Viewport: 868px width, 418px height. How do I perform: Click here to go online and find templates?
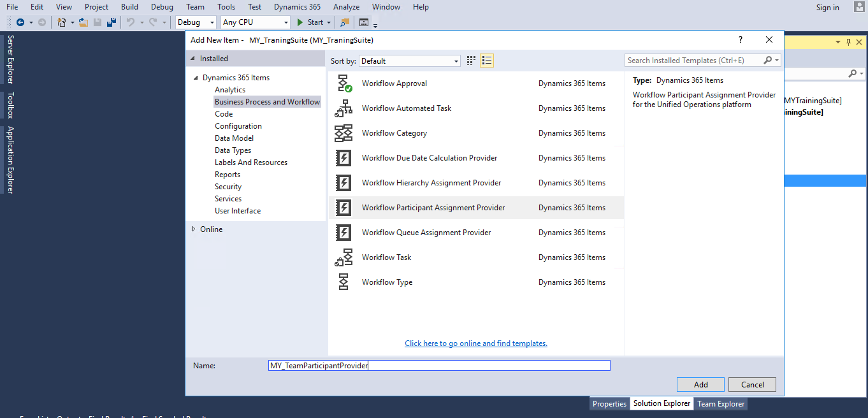475,343
